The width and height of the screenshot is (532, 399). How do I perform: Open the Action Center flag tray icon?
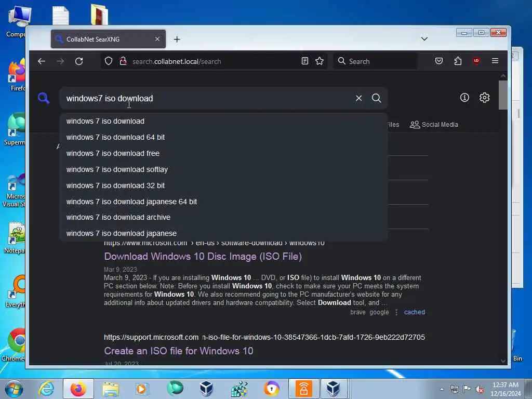coord(467,389)
